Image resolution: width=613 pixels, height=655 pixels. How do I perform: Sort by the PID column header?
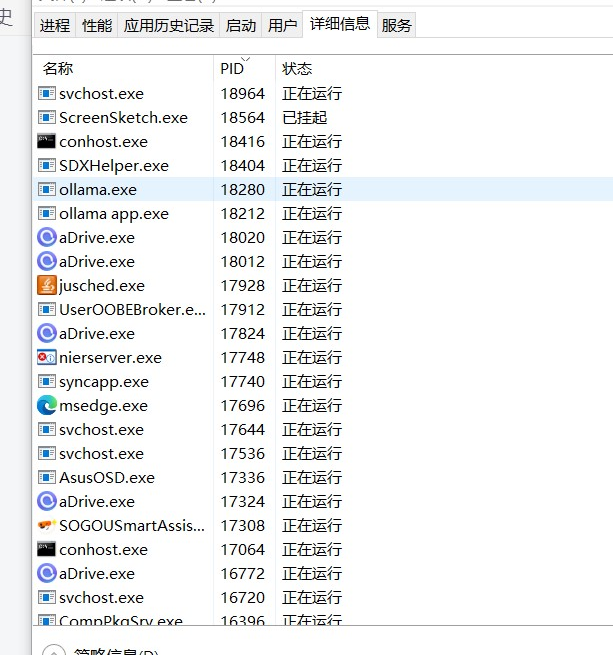tap(244, 69)
